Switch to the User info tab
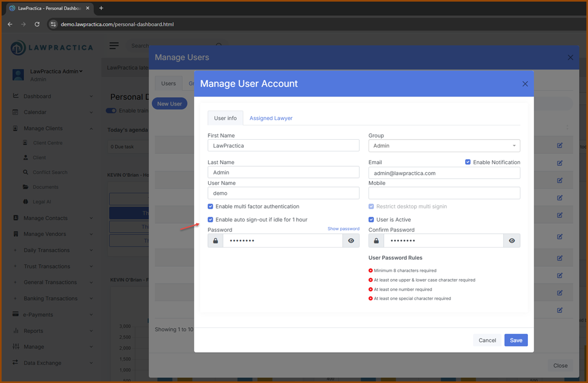Screen dimensions: 588x383 (225, 118)
